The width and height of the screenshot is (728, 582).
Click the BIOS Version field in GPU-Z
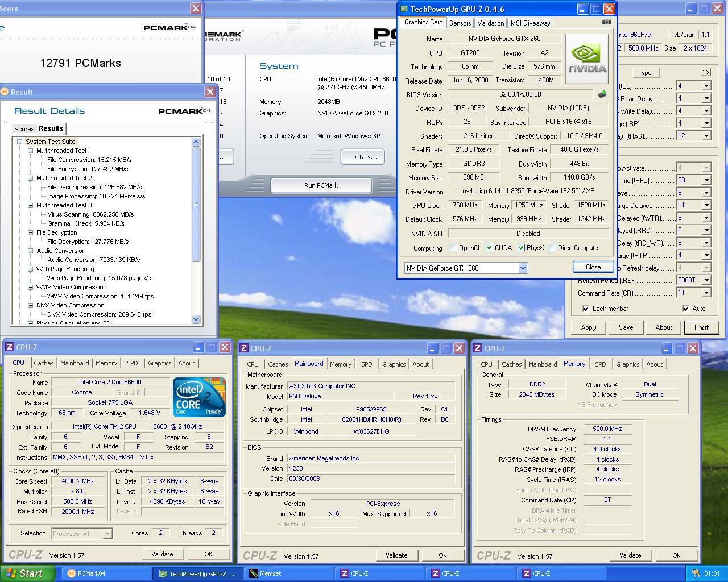(520, 94)
